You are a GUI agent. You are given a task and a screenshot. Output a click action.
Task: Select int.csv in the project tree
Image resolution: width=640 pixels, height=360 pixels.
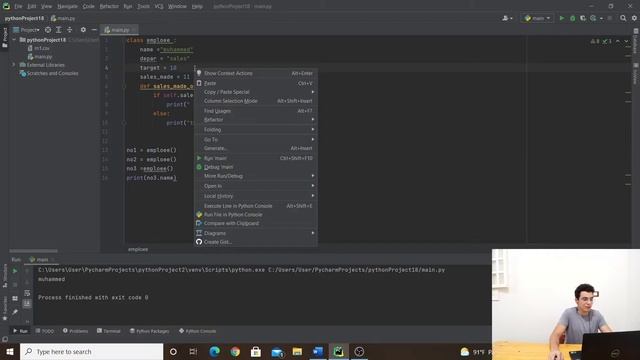39,48
